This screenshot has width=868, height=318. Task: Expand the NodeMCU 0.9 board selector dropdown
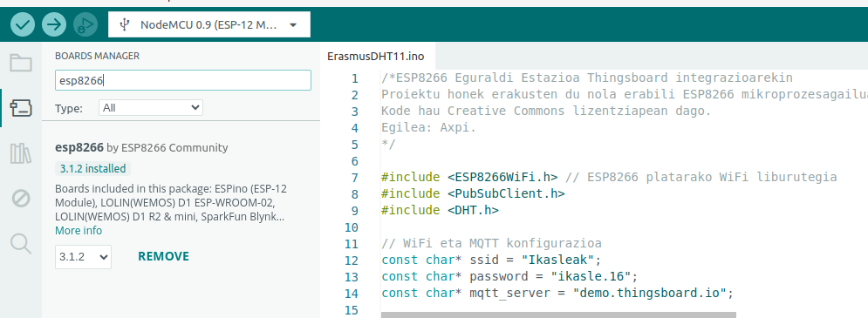[x=209, y=25]
